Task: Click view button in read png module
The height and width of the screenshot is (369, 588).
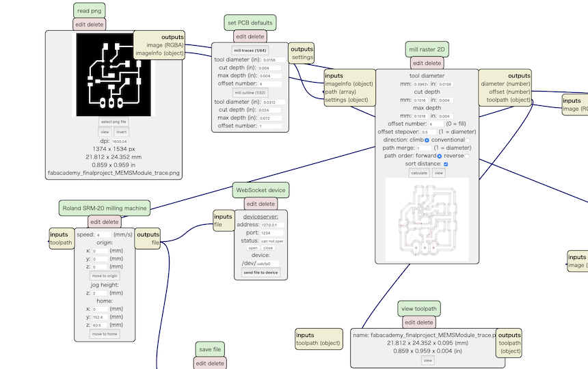Action: [105, 132]
